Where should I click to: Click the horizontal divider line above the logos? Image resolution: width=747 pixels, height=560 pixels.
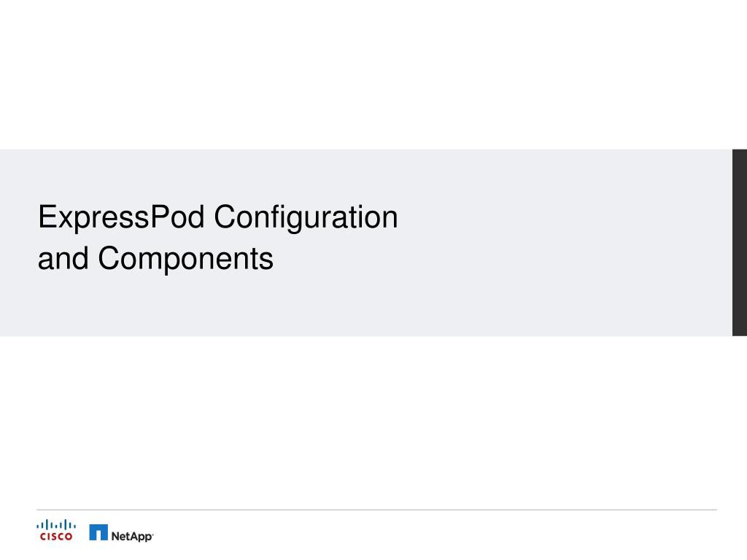pos(376,510)
